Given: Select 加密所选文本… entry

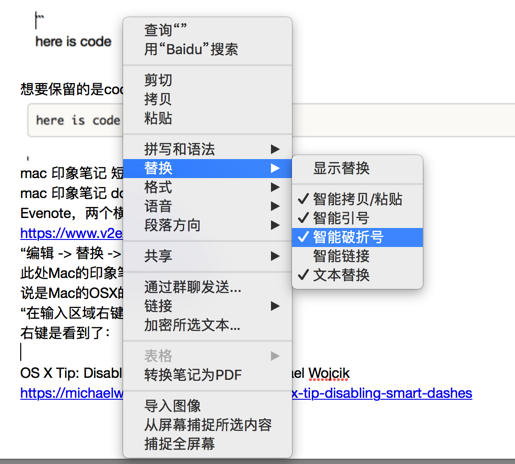Looking at the screenshot, I should click(207, 325).
